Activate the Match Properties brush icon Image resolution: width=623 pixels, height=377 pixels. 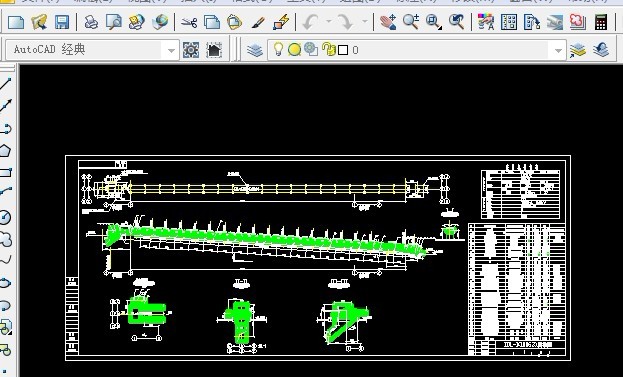tap(258, 22)
